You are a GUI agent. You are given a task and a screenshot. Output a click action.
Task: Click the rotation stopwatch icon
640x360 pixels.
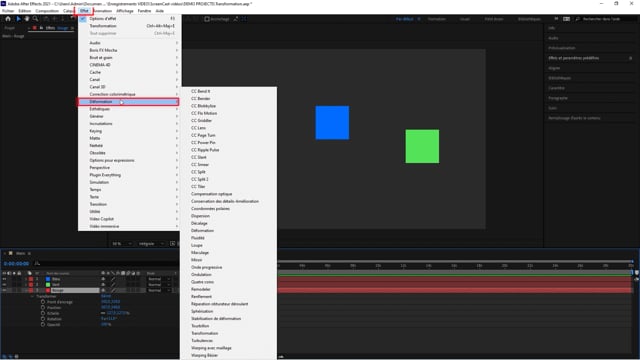[x=43, y=319]
